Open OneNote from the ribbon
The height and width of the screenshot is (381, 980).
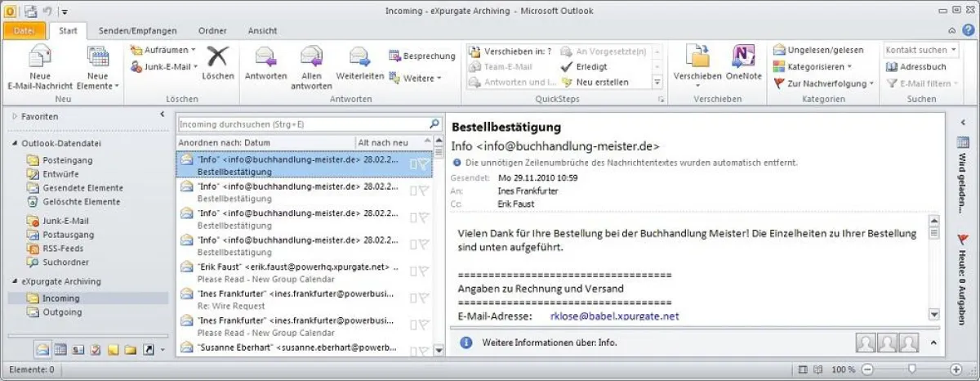(743, 57)
